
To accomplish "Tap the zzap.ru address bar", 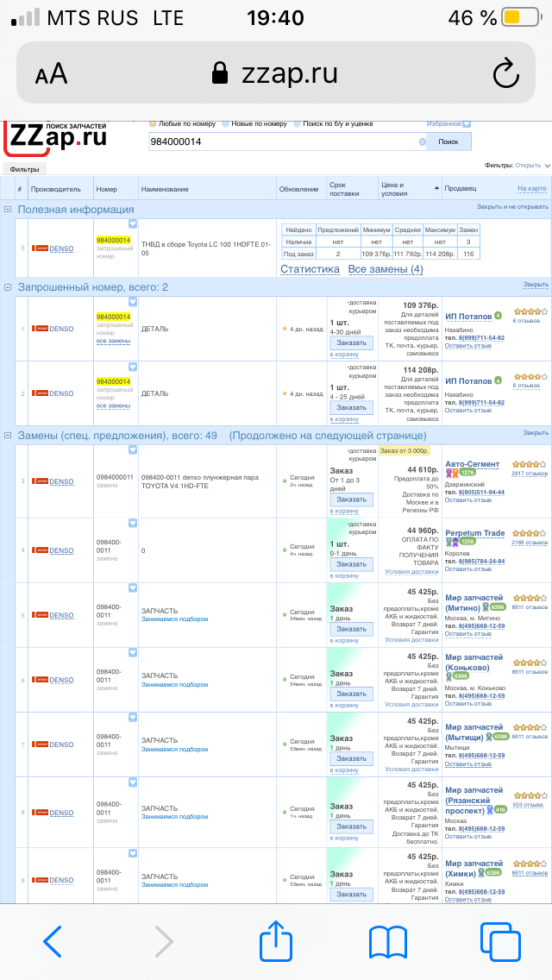I will click(x=276, y=73).
